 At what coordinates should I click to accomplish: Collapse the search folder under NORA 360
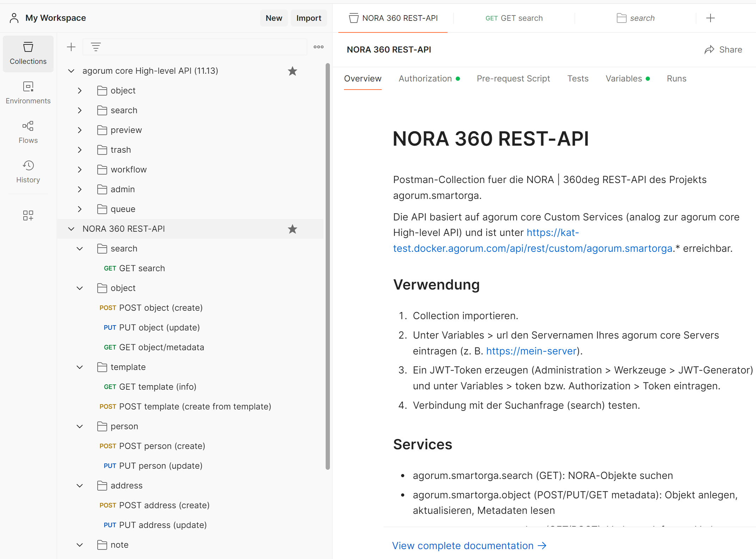click(x=80, y=249)
